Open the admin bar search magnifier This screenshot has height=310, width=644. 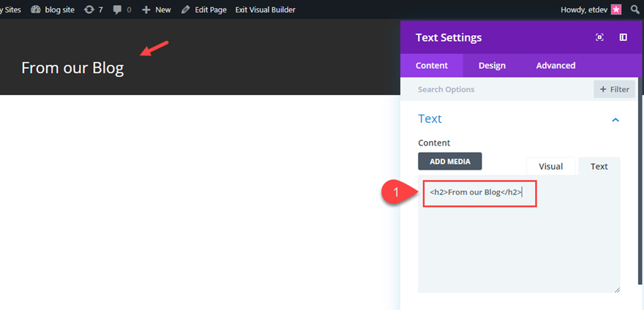pos(635,10)
